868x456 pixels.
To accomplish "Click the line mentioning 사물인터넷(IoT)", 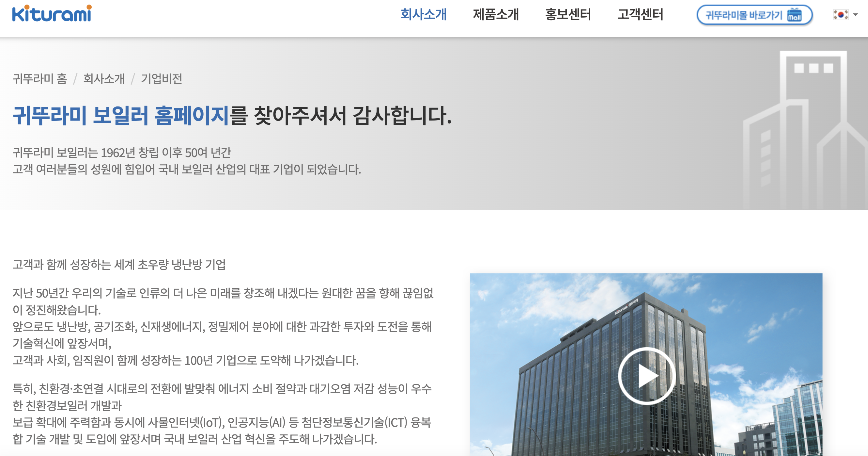I will [x=222, y=422].
